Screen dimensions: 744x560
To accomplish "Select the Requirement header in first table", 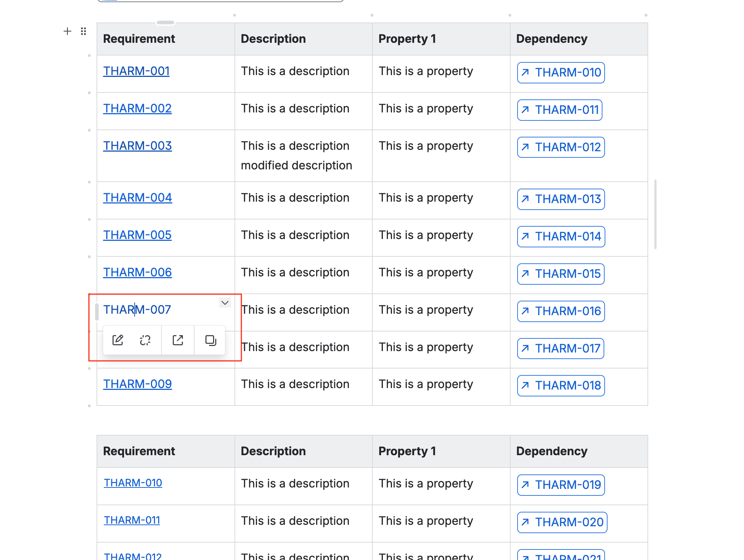I will point(139,39).
